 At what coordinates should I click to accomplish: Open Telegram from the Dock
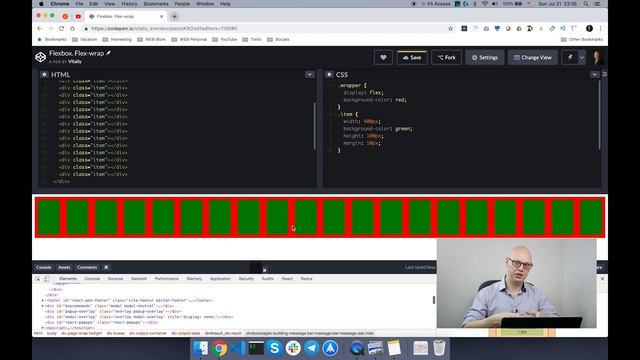pyautogui.click(x=312, y=348)
